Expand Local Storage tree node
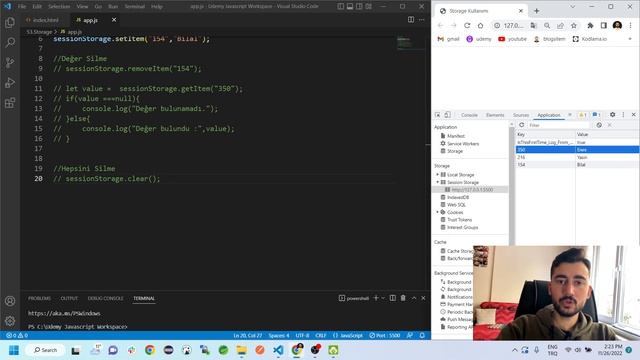Image resolution: width=640 pixels, height=360 pixels. coord(438,175)
